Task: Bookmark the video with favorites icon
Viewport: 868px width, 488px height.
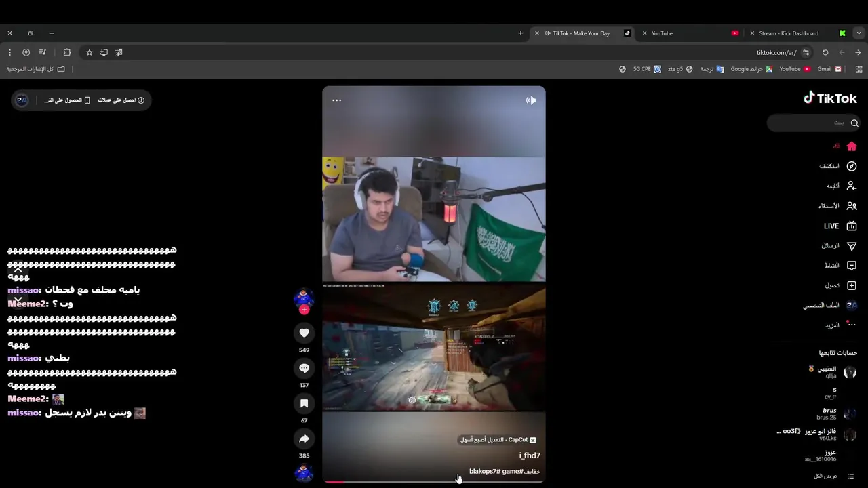Action: tap(304, 403)
